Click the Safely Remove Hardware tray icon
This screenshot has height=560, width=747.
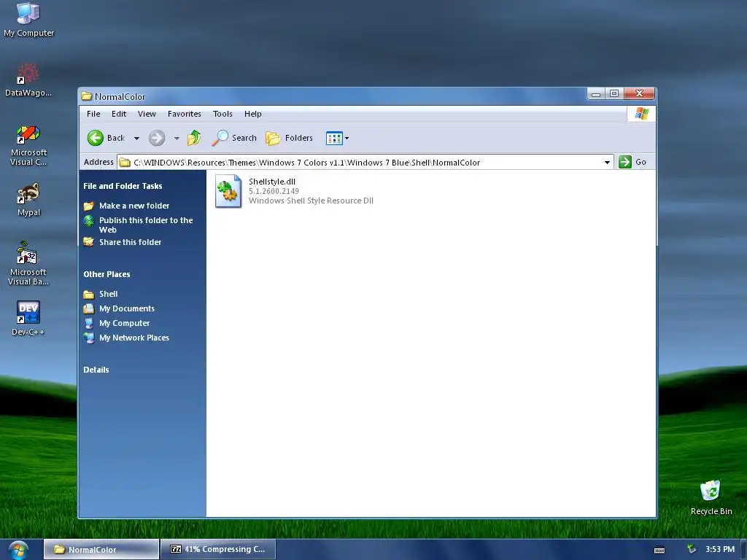[692, 550]
